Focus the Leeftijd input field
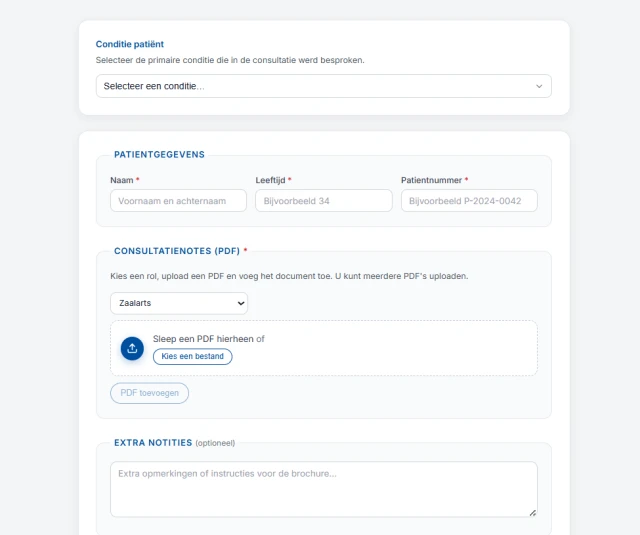Image resolution: width=640 pixels, height=535 pixels. click(324, 201)
